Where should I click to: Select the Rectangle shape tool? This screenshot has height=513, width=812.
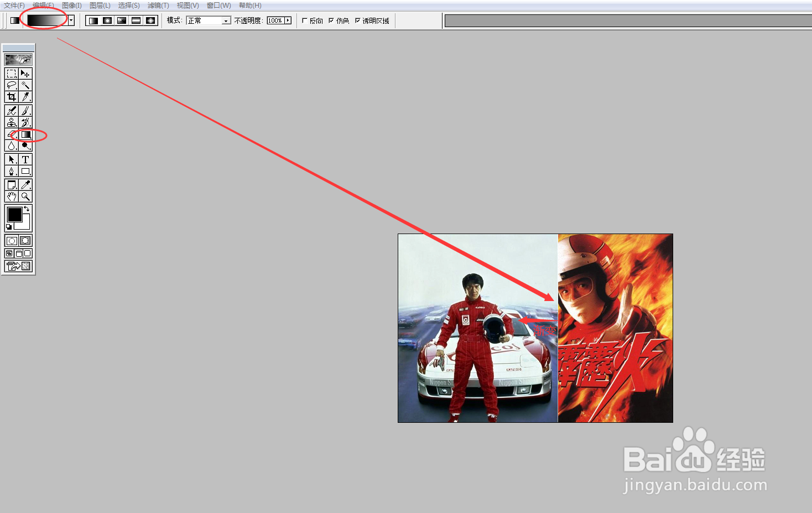click(25, 171)
